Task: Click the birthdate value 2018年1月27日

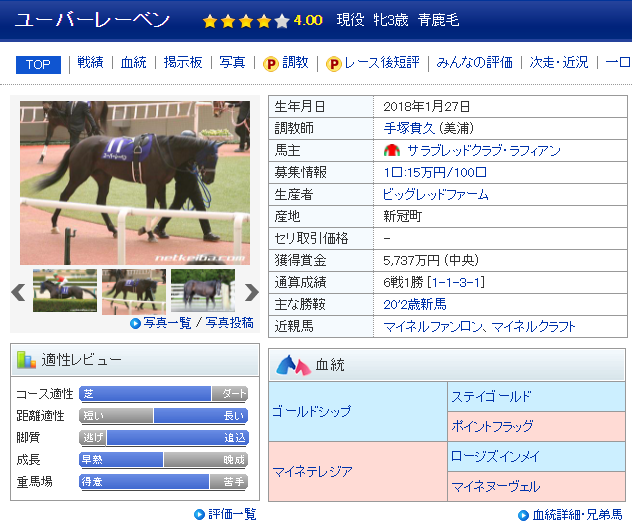Action: (426, 107)
